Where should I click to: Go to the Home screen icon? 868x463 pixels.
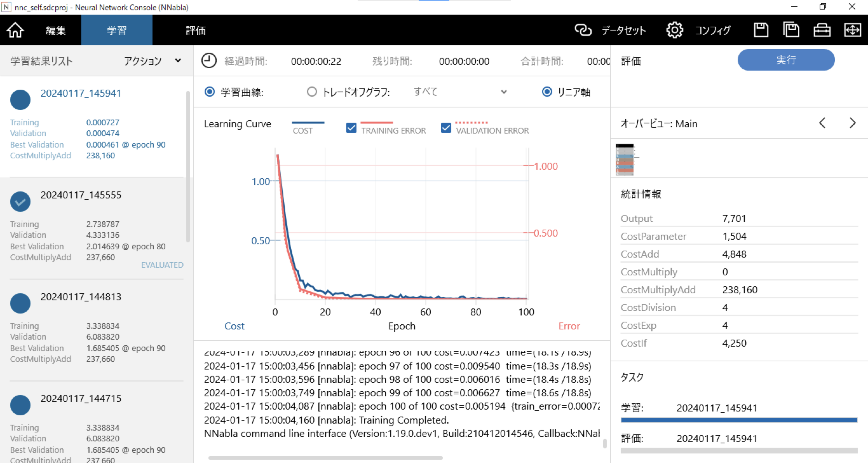15,30
